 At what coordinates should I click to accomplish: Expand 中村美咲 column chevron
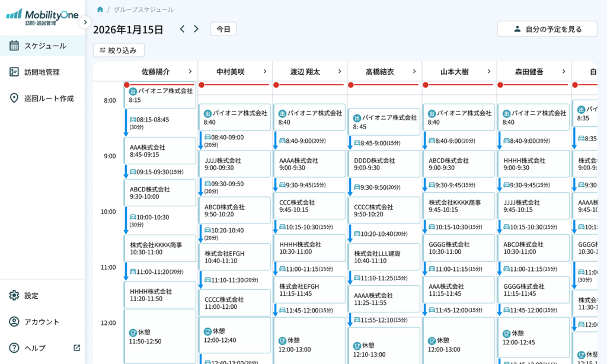point(265,72)
